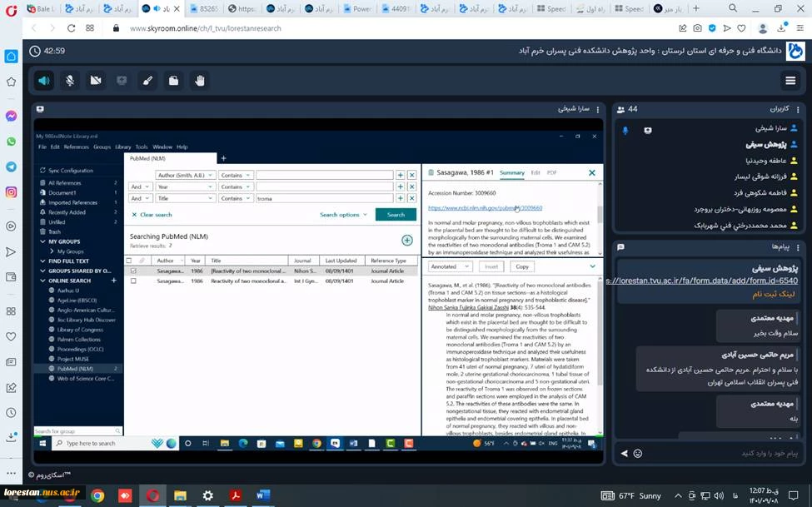Viewport: 812px width, 507px height.
Task: Open the And operator dropdown for Year row
Action: coord(140,186)
